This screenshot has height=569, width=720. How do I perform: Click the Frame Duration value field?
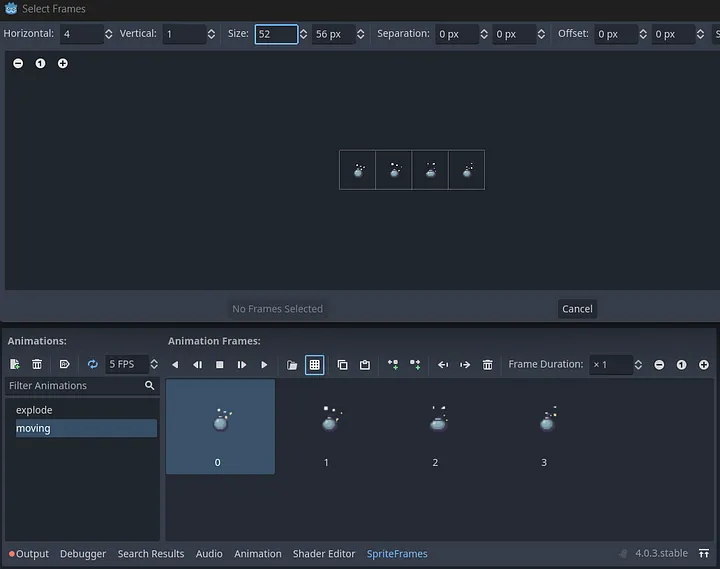611,365
